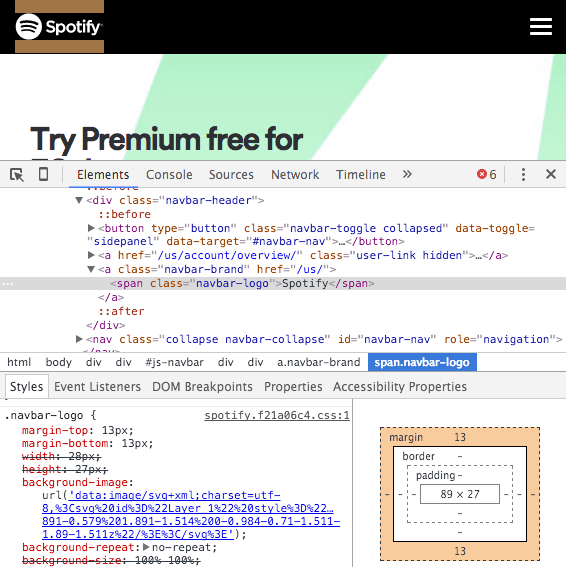Screen dimensions: 566x567
Task: Click the closing </div> tag line
Action: tap(106, 325)
